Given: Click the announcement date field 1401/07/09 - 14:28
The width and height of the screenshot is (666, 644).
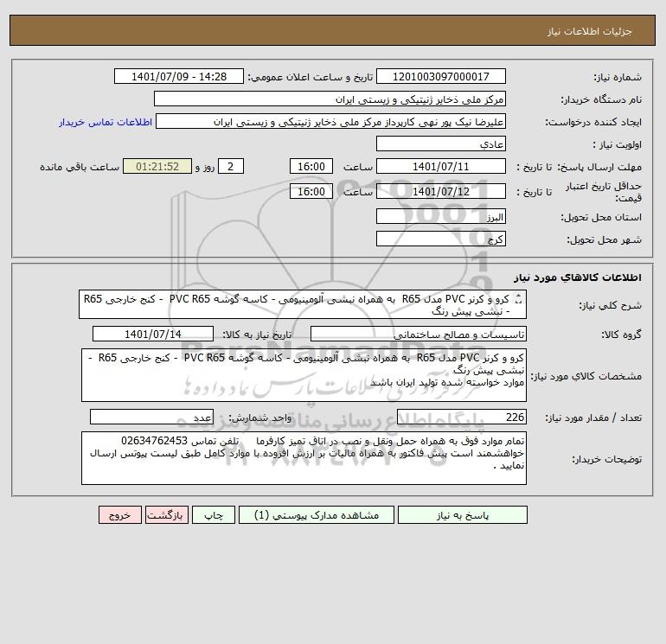Looking at the screenshot, I should point(179,76).
